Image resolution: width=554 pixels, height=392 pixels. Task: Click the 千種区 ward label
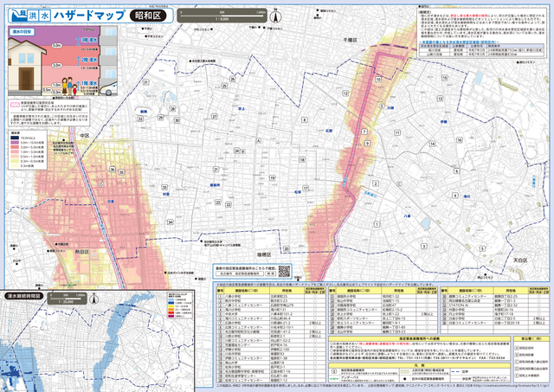pos(350,41)
